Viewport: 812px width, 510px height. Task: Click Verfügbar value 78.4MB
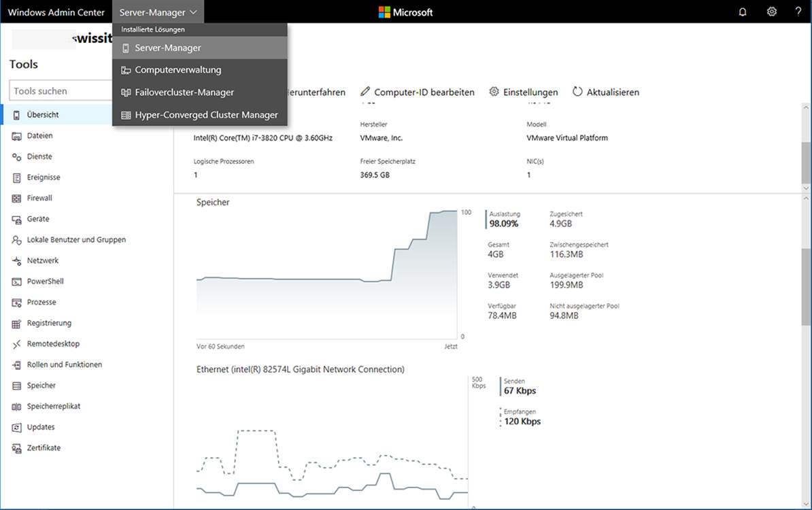tap(502, 316)
